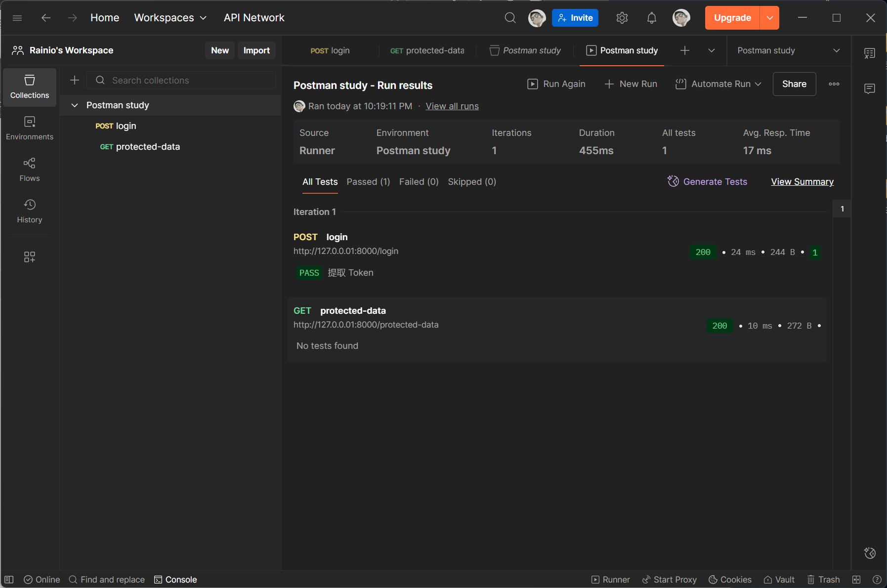Open Vault from the status bar
Viewport: 887px width, 588px height.
(779, 580)
